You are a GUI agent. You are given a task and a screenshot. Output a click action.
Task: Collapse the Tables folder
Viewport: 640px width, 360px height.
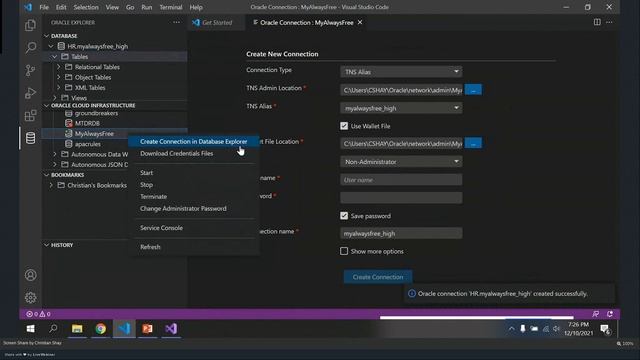55,56
